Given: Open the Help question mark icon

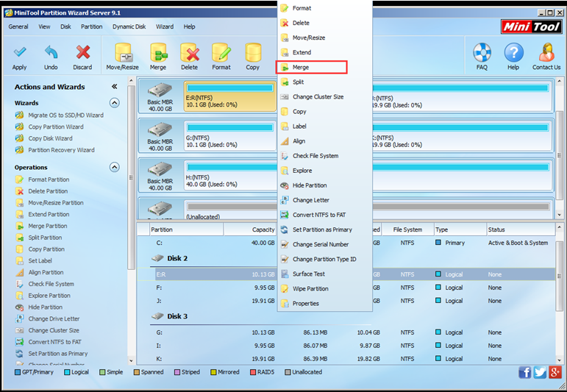Looking at the screenshot, I should (513, 53).
